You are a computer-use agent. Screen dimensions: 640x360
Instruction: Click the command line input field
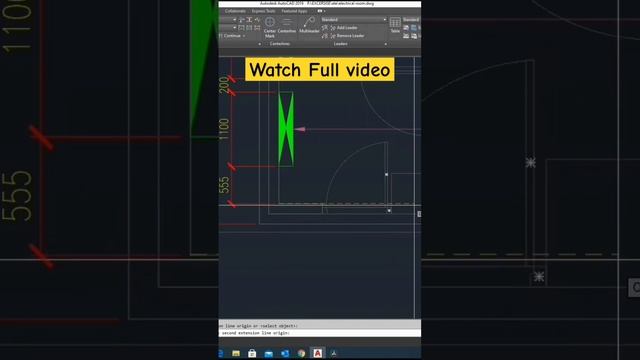[x=320, y=333]
